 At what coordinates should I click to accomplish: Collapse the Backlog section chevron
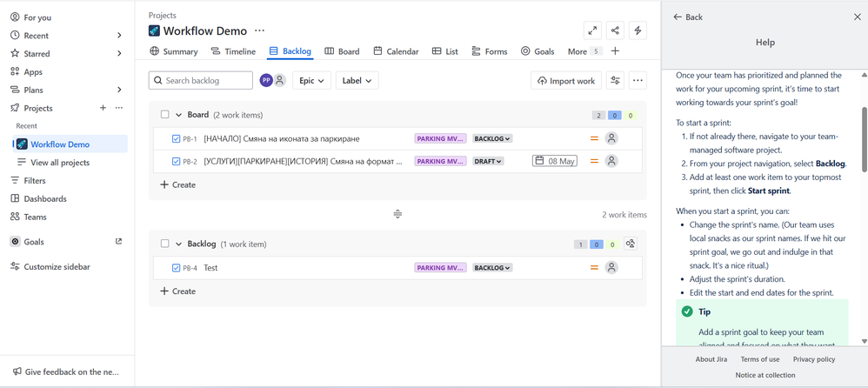click(179, 244)
